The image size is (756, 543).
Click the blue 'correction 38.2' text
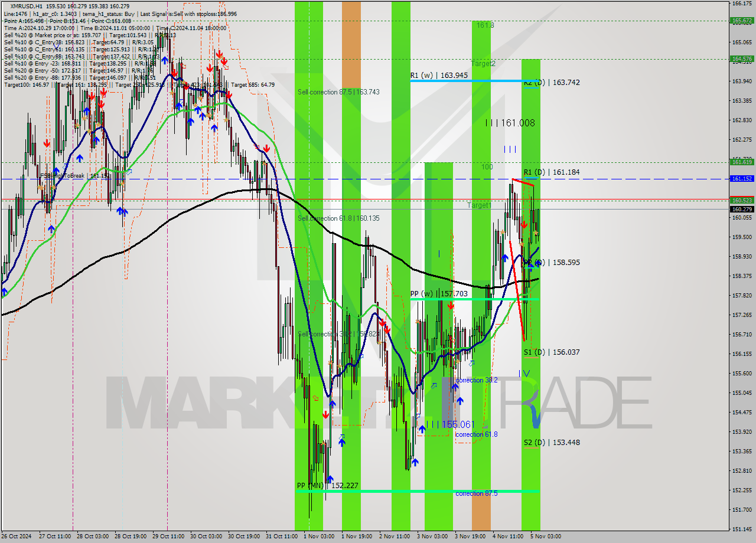pos(476,380)
